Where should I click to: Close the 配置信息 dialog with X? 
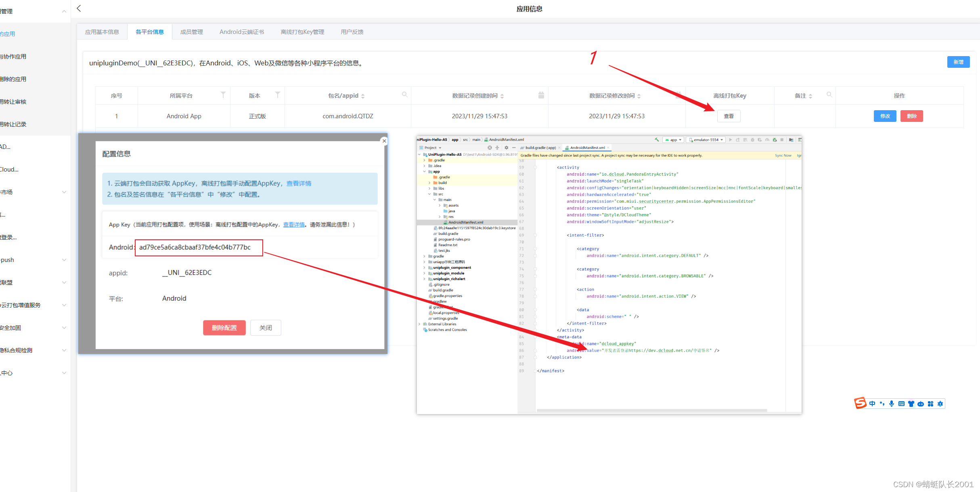pos(384,141)
